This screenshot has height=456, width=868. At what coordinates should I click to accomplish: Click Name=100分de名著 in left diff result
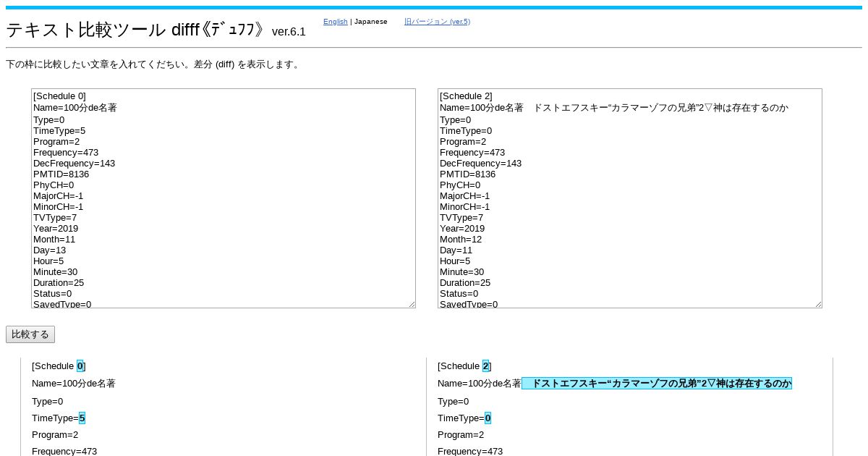click(74, 384)
